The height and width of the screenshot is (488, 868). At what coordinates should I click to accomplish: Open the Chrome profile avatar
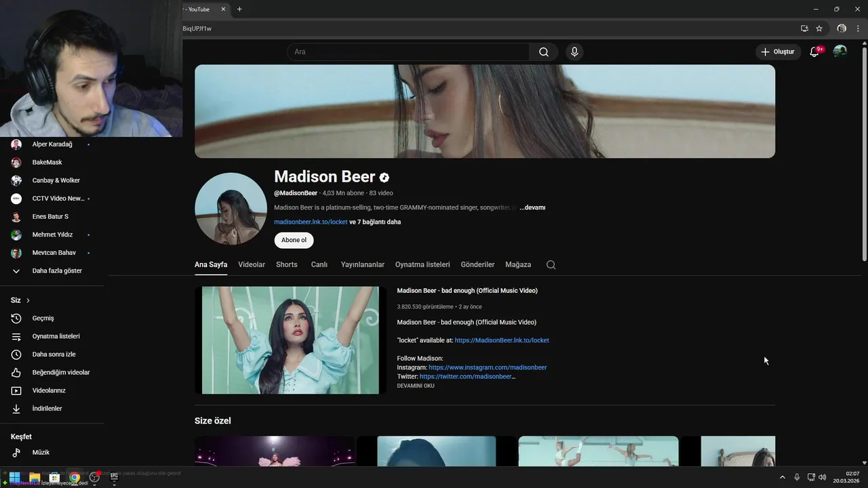[x=842, y=28]
